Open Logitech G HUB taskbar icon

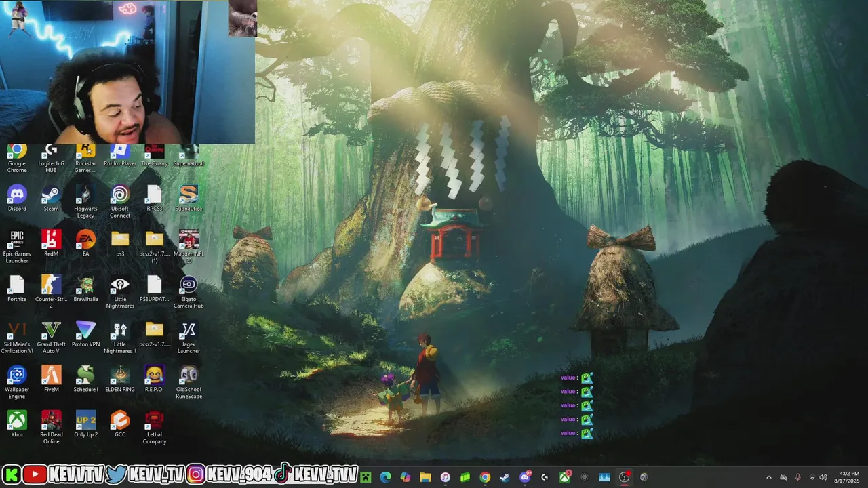[x=545, y=477]
